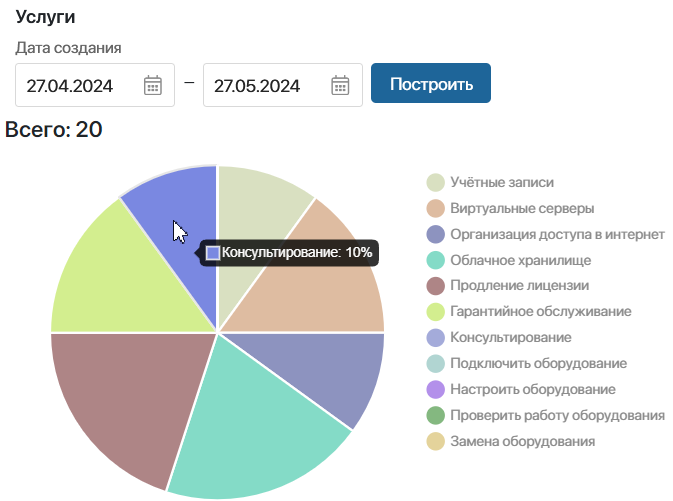Toggle Гарантийное обслуживание legend color marker
The height and width of the screenshot is (501, 673).
click(x=435, y=312)
